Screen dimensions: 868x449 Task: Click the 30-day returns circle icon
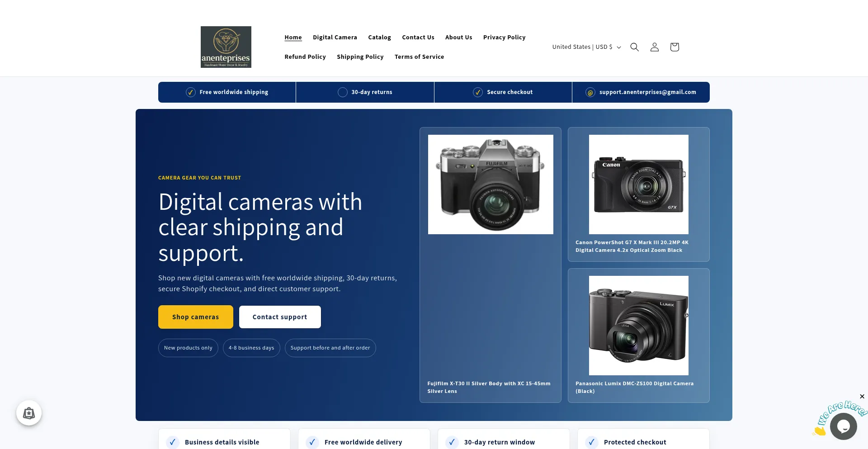click(x=343, y=92)
